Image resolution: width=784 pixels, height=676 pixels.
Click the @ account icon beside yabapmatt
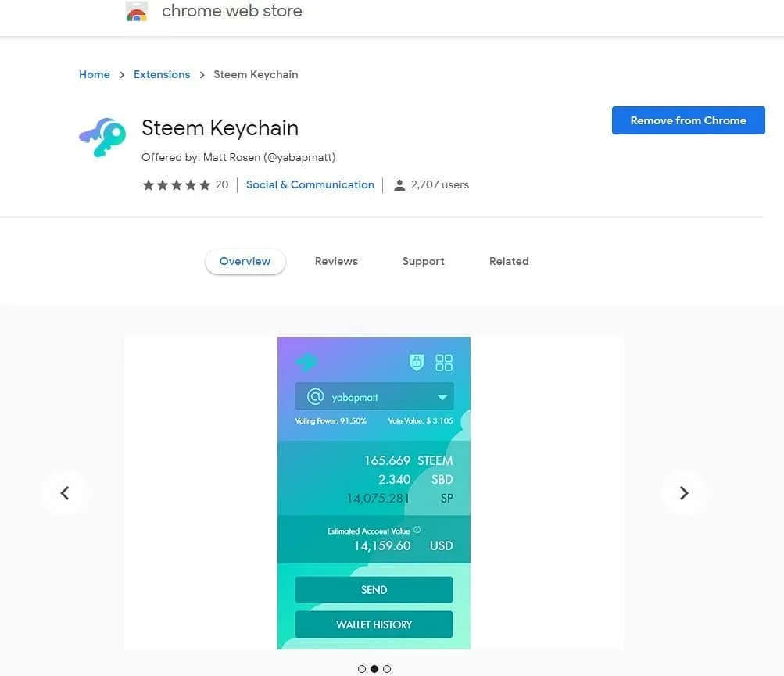(x=316, y=396)
